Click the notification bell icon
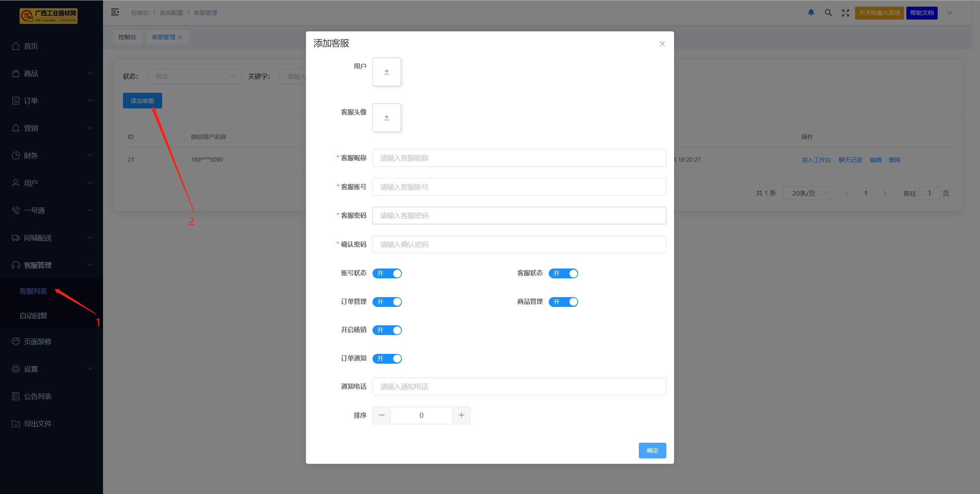Screen dimensions: 980x494 pyautogui.click(x=811, y=13)
